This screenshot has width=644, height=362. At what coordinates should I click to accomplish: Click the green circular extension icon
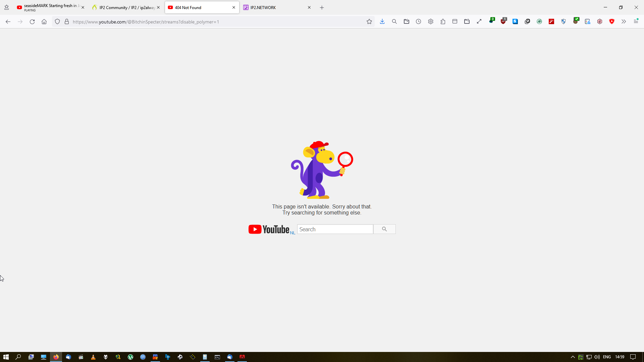(x=539, y=22)
